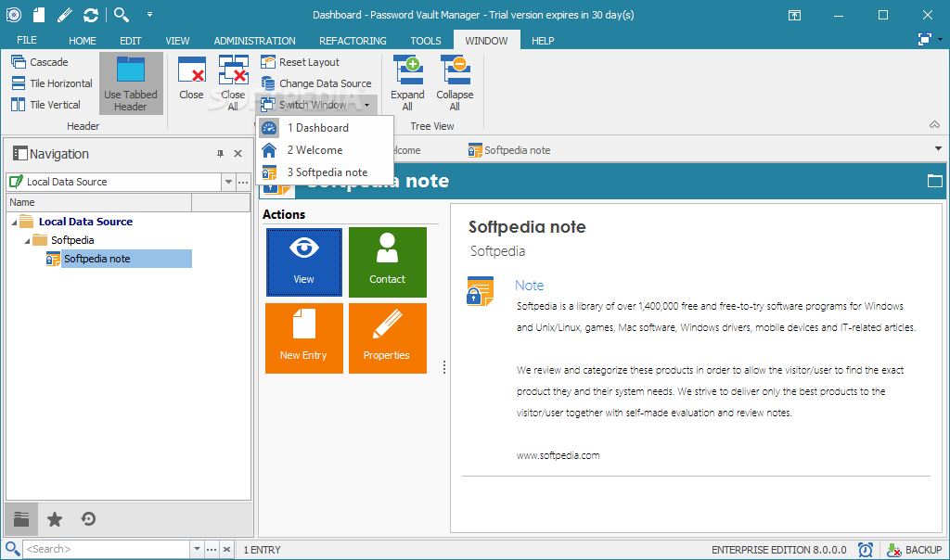
Task: Click the ribbon display options icon in the title bar
Action: 794,15
